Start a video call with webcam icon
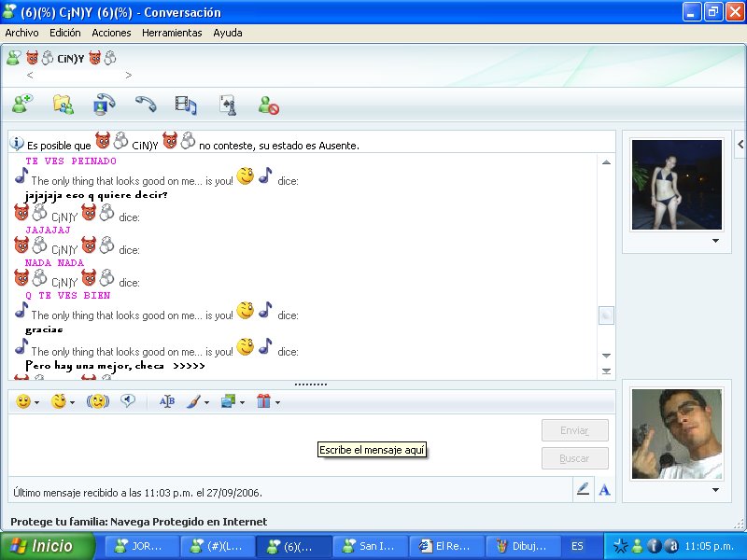747x560 pixels. click(x=105, y=105)
